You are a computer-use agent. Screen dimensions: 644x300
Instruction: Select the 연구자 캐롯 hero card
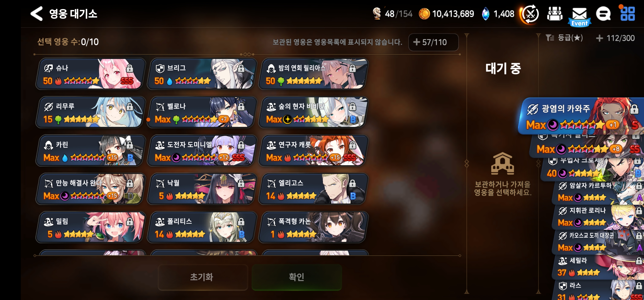coord(313,151)
